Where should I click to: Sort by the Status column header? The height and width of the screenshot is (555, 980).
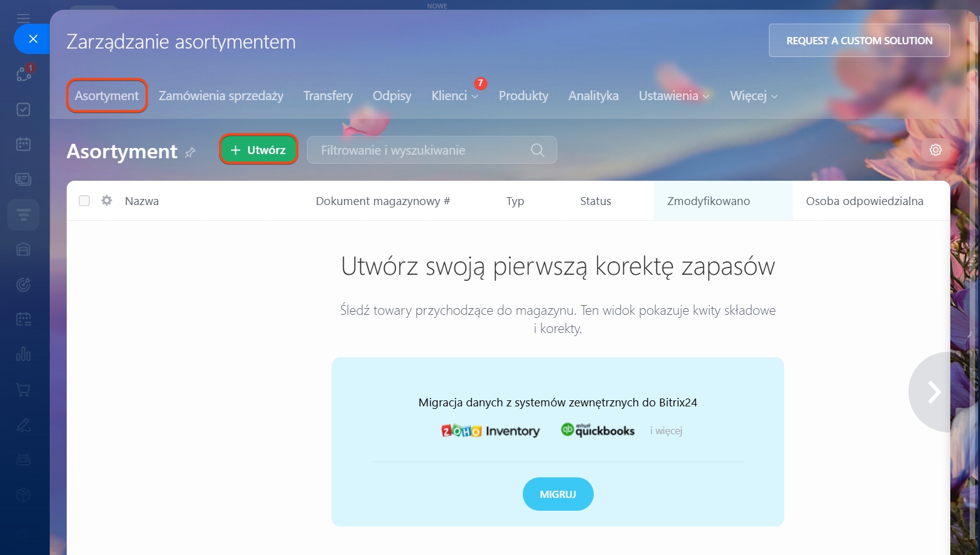click(596, 201)
